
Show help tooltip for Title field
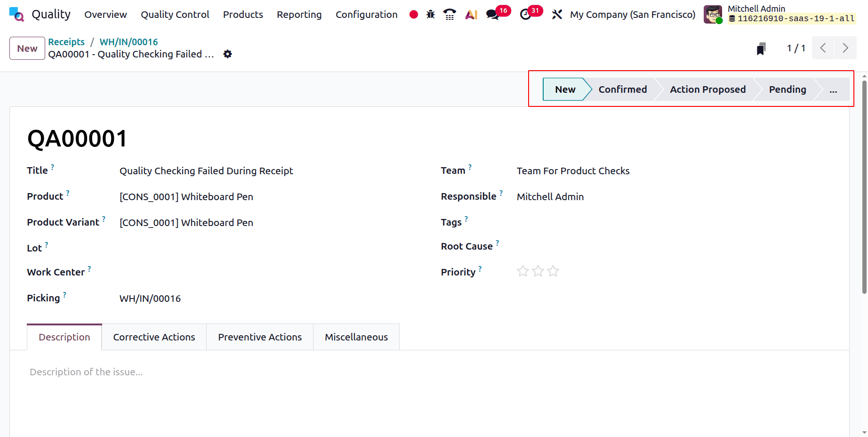[x=52, y=167]
